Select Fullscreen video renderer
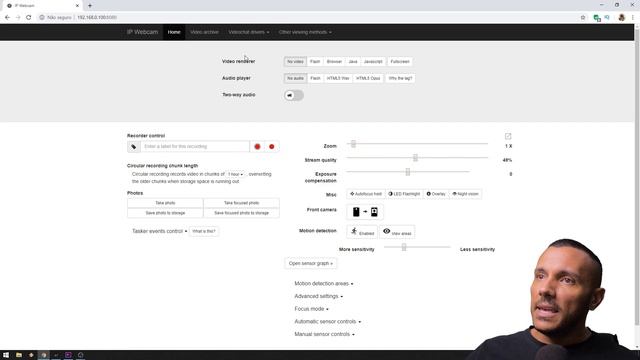Image resolution: width=640 pixels, height=360 pixels. [400, 62]
